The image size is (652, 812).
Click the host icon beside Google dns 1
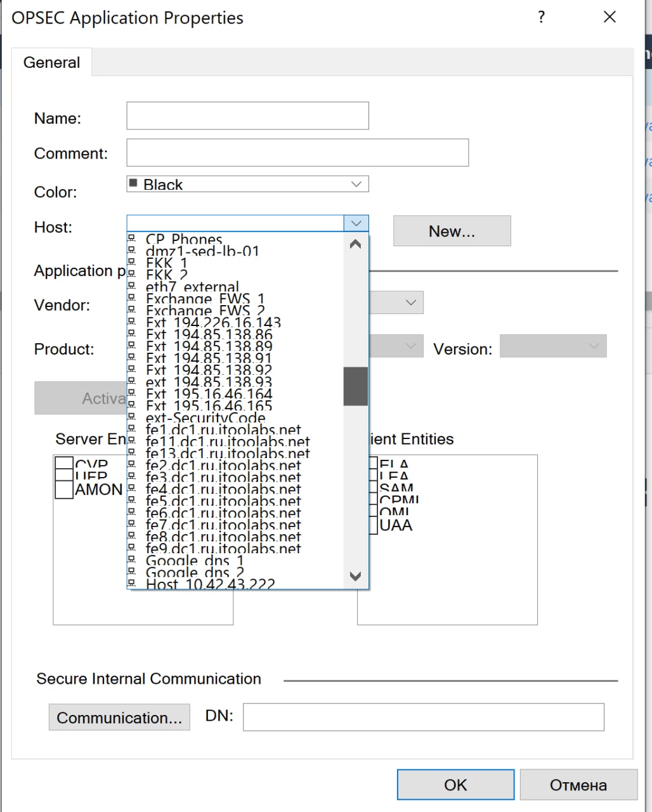point(132,559)
